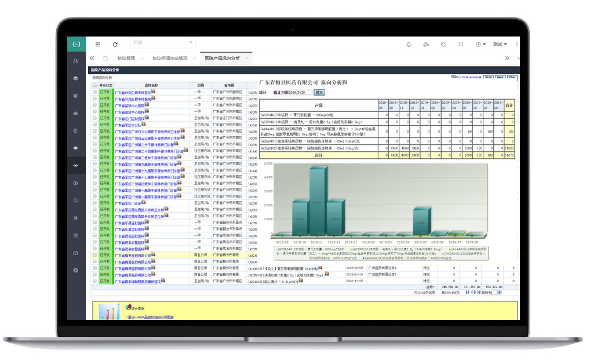Close the 协议明细完成情况 tab

(x=195, y=59)
